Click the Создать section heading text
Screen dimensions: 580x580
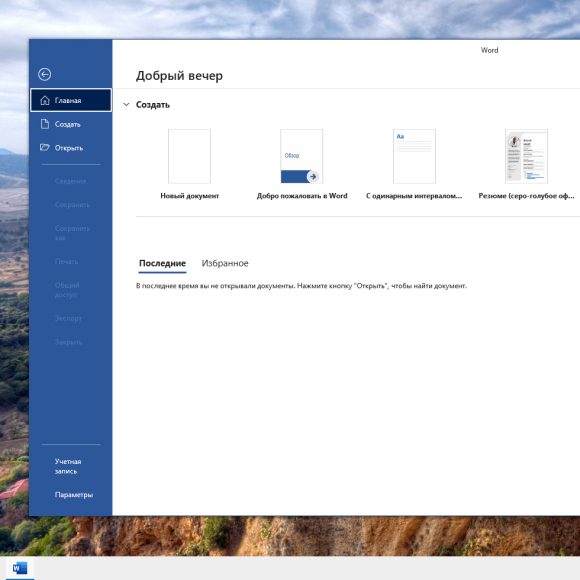click(x=153, y=105)
